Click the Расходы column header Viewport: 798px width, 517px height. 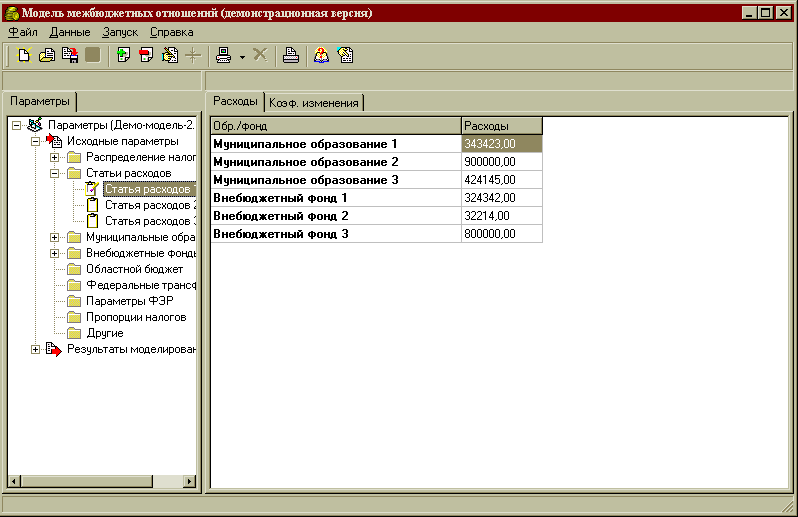[x=501, y=126]
